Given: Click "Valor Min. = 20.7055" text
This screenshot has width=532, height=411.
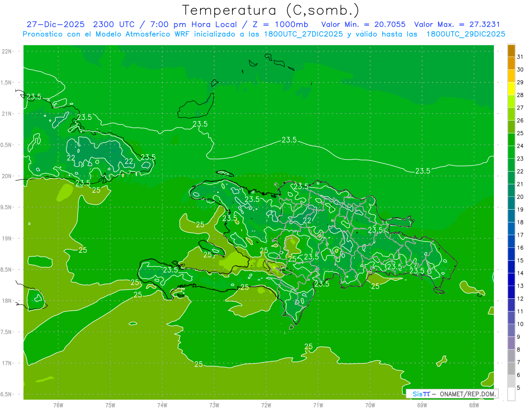Looking at the screenshot, I should [x=363, y=25].
